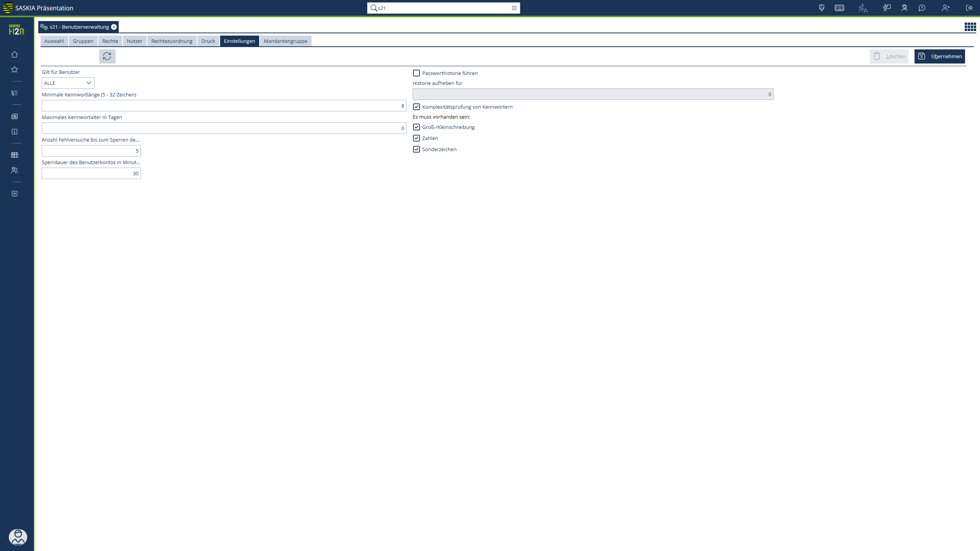Open the tree structure view icon
The width and height of the screenshot is (980, 551).
(x=15, y=93)
